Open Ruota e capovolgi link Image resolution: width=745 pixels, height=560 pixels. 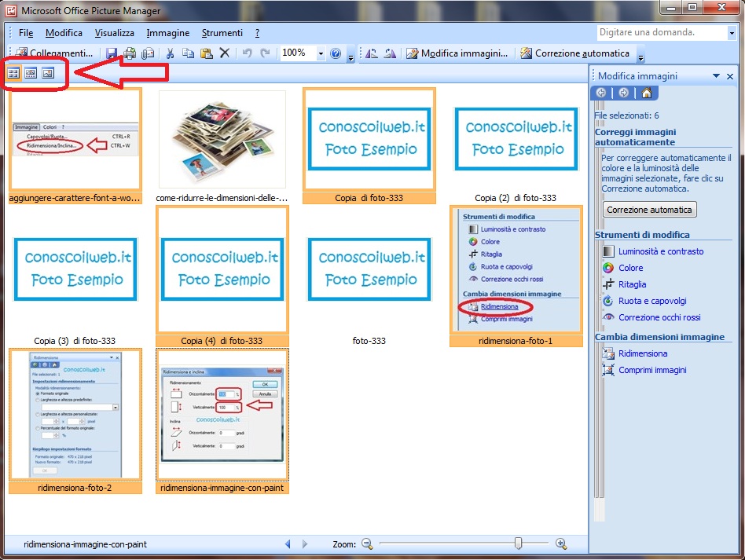tap(652, 301)
